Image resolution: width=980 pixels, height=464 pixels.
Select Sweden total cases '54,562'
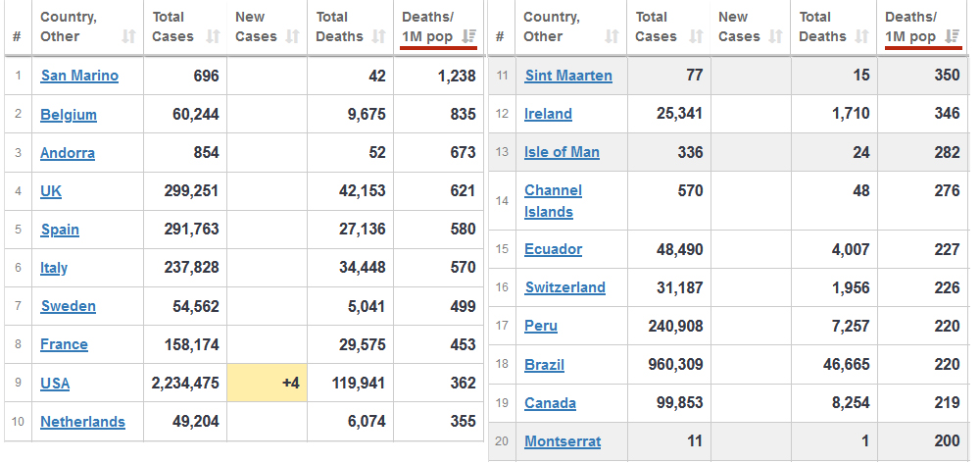196,306
